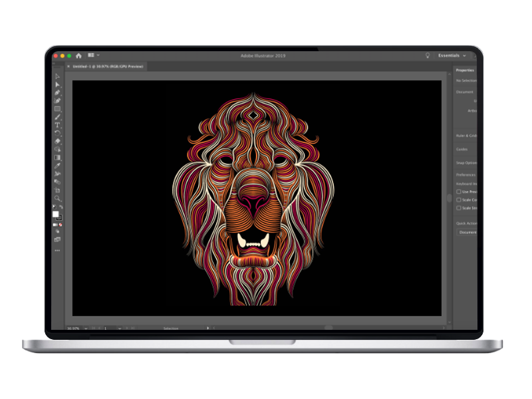Image resolution: width=532 pixels, height=399 pixels.
Task: Select the Pen tool
Action: click(x=57, y=92)
